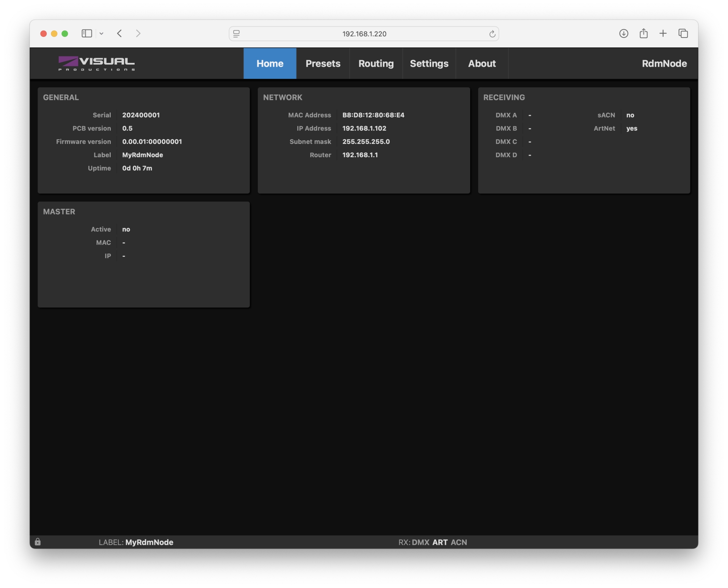Screen dimensions: 728x588
Task: Click the DMX B label in Receiving
Action: (x=506, y=128)
